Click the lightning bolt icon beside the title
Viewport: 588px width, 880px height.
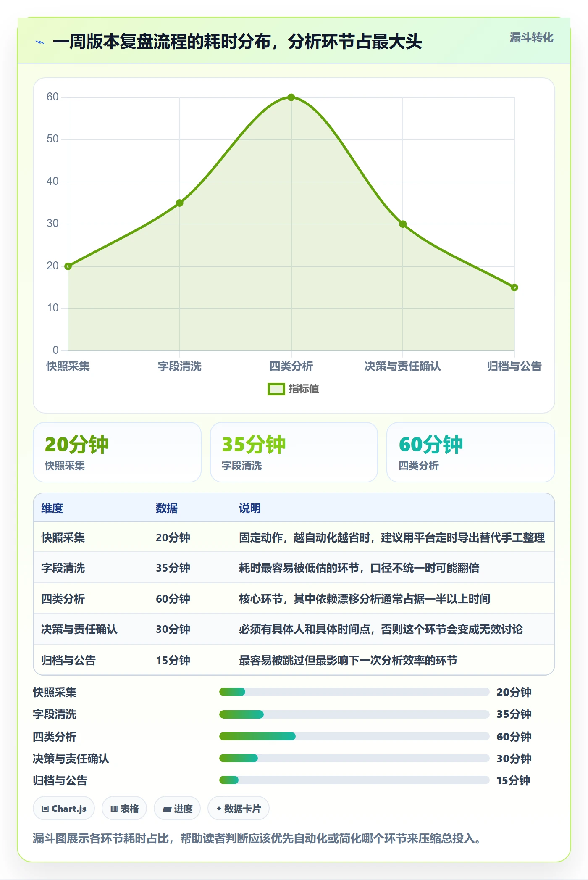tap(40, 42)
